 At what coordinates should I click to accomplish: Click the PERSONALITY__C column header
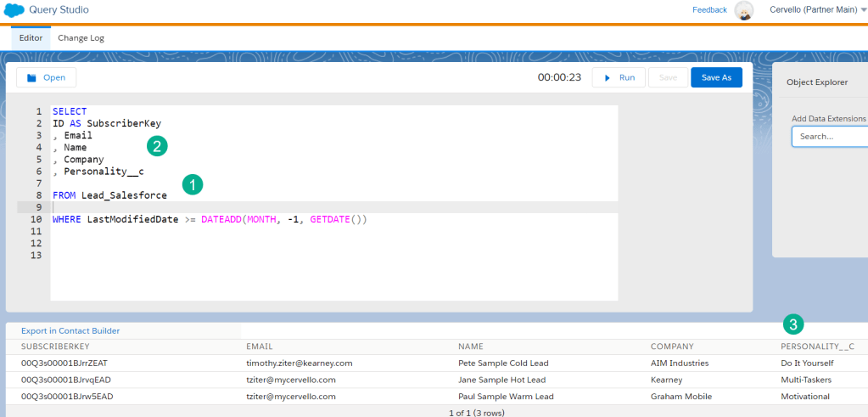[x=817, y=347]
